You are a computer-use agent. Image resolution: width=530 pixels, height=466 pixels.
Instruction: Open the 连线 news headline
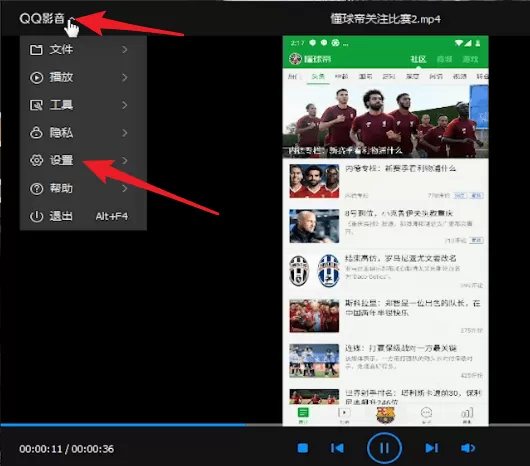[x=401, y=348]
